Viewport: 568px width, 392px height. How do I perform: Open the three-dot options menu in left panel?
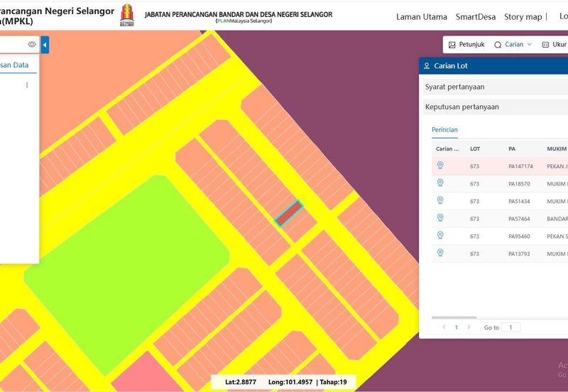tap(27, 85)
